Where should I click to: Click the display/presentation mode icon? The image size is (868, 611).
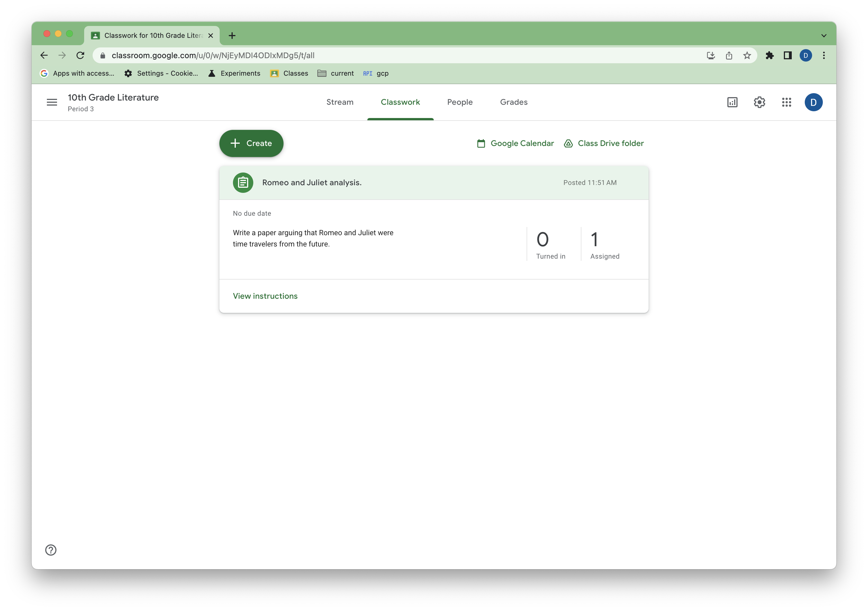[x=732, y=102]
